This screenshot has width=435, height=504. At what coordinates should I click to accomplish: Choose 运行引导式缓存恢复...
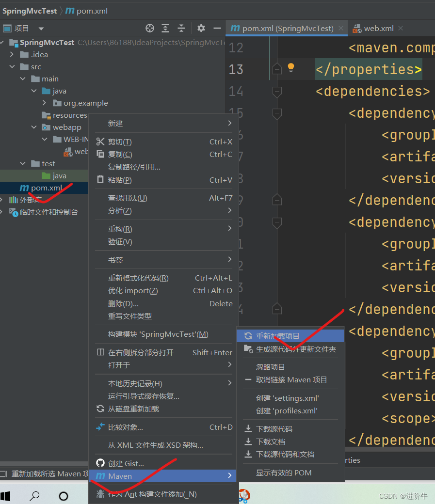(x=164, y=396)
